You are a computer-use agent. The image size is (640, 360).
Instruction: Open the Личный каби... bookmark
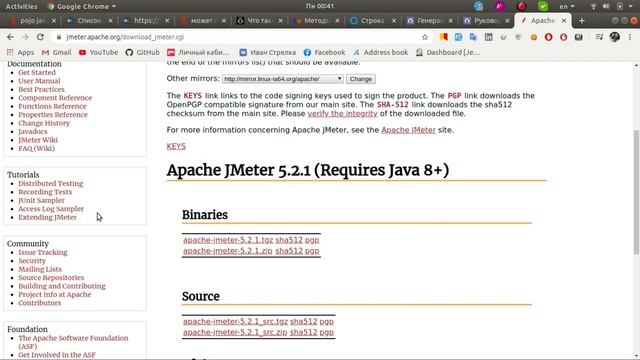point(198,52)
